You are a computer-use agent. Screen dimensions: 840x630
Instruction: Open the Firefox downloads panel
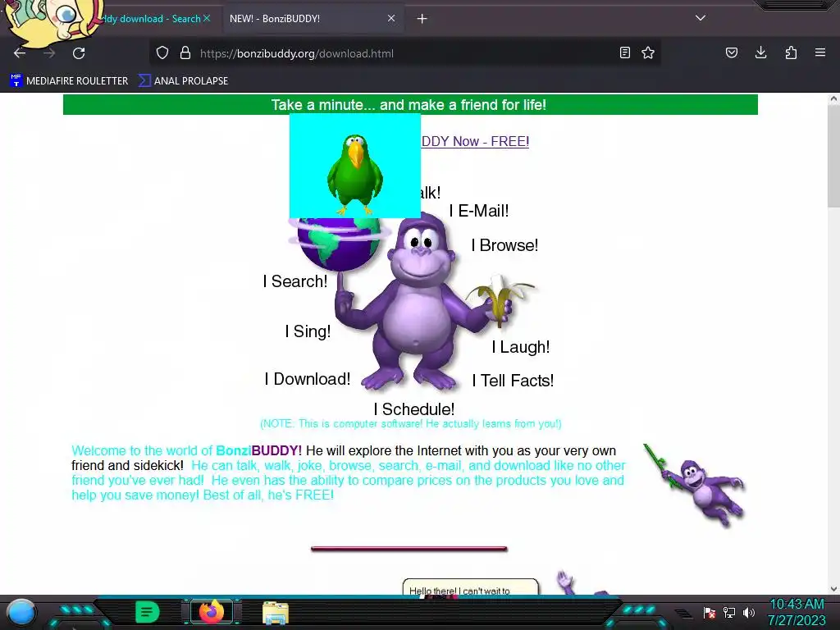click(760, 52)
